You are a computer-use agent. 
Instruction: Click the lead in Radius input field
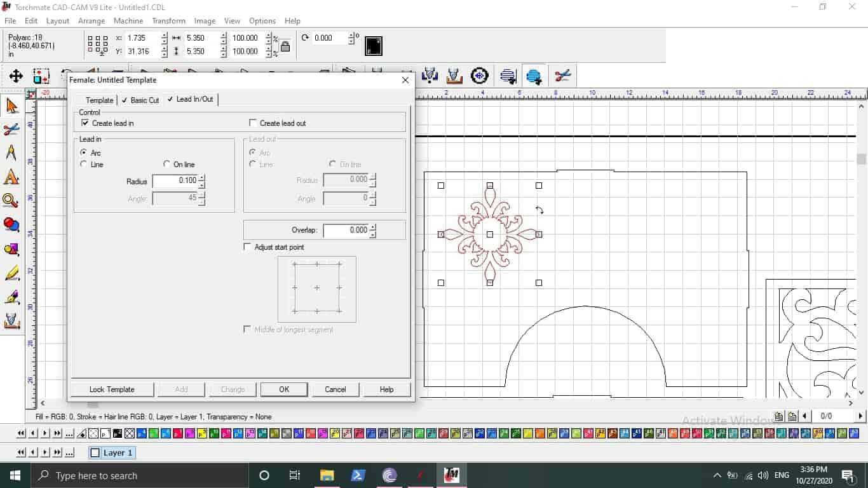coord(175,181)
